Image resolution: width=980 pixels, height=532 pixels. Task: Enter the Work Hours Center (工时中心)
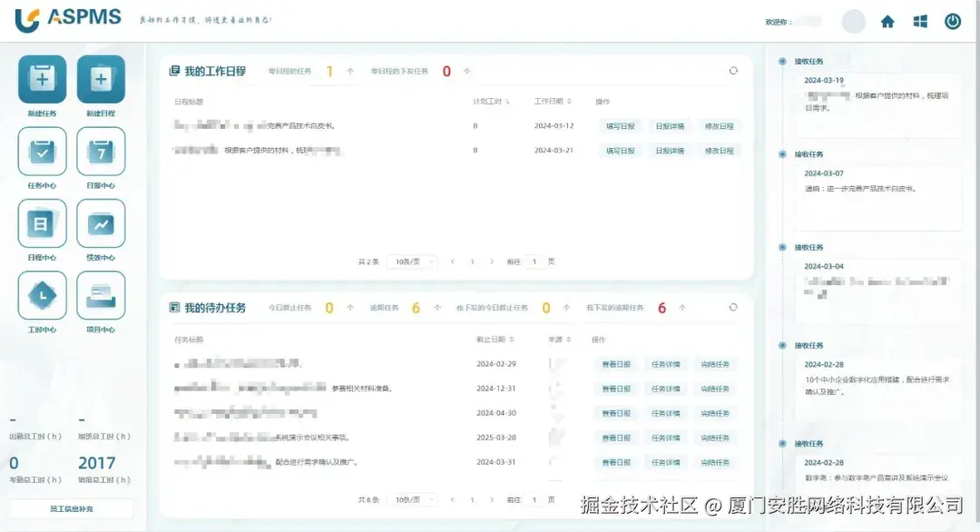pos(41,295)
